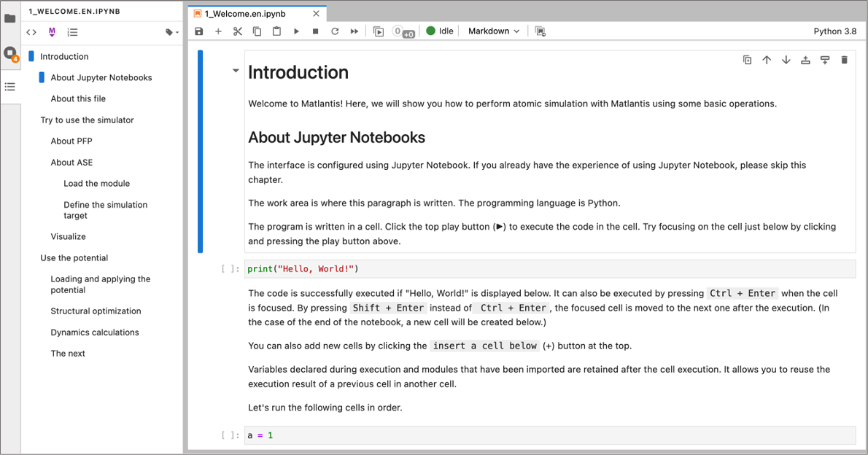Jump to Structural optimization in contents
Screen dimensions: 868x455
[96, 311]
